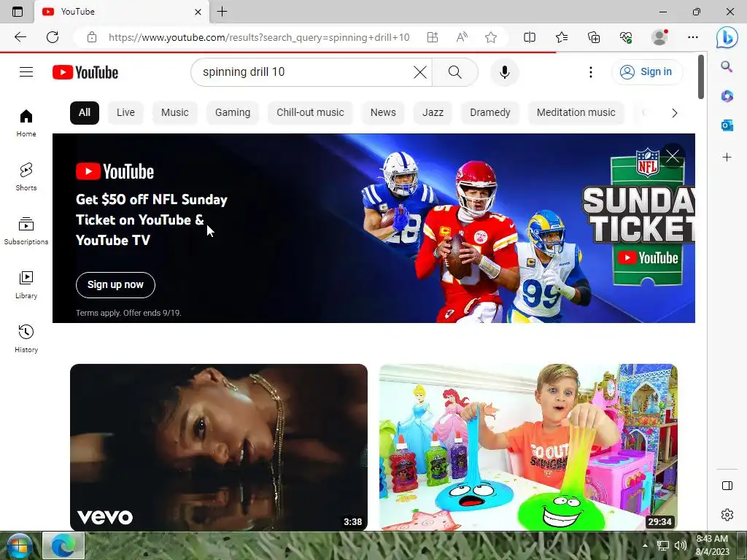Open Browser essentials heart icon

pyautogui.click(x=626, y=37)
